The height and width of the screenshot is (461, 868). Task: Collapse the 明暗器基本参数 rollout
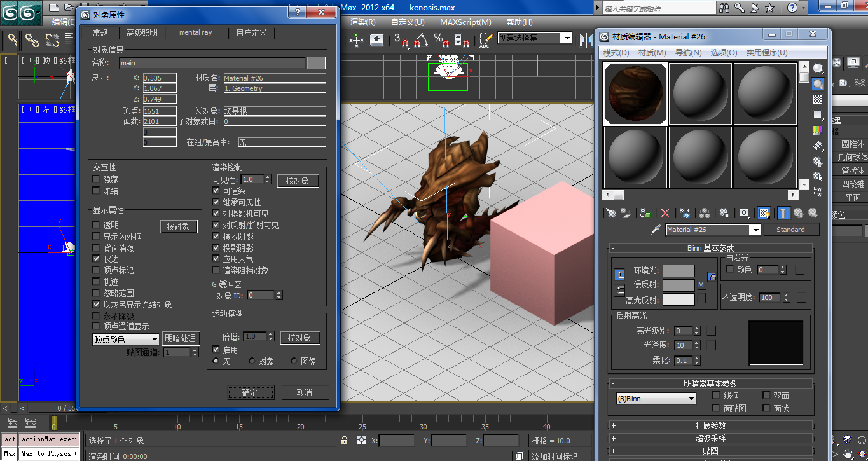(x=711, y=383)
